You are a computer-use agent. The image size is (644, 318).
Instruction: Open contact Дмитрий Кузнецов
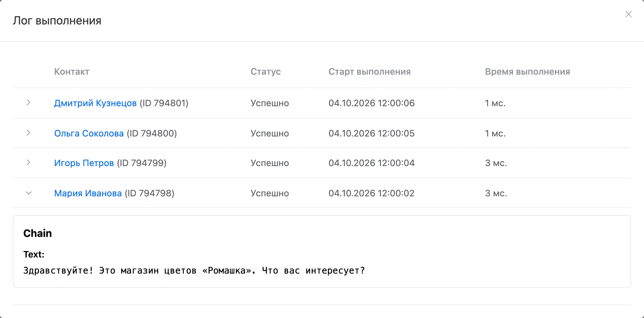(95, 103)
